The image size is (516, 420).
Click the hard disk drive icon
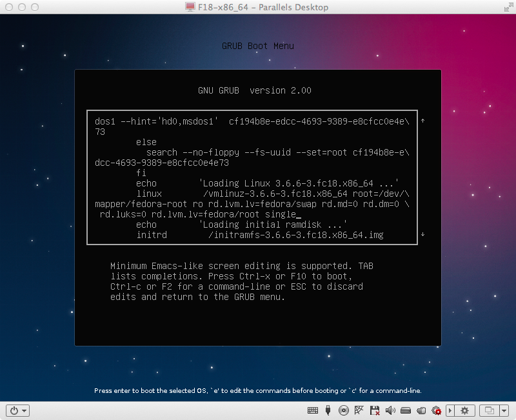pos(406,410)
